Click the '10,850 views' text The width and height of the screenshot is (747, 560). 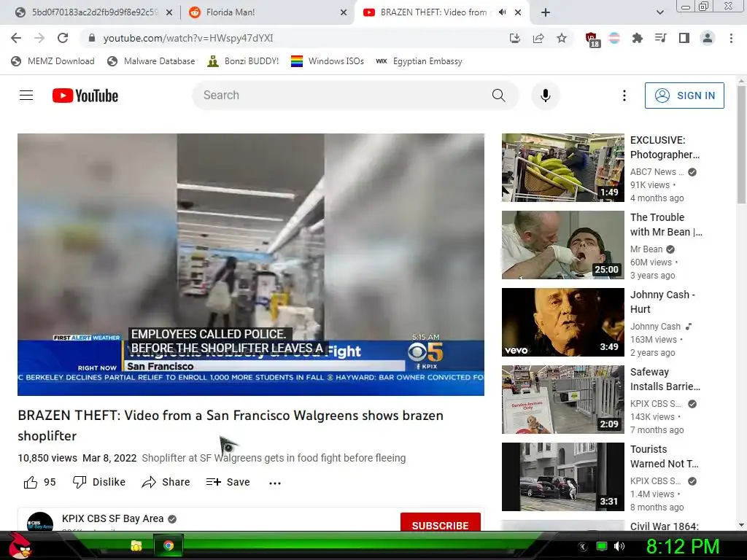pyautogui.click(x=47, y=458)
